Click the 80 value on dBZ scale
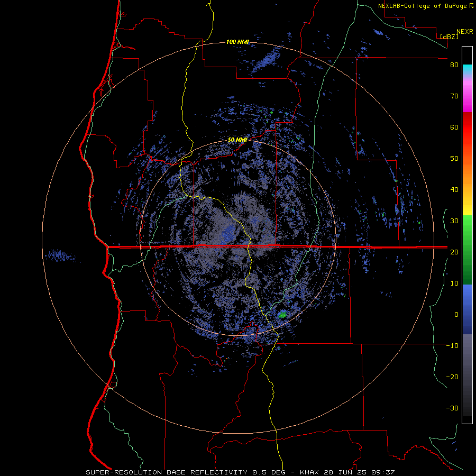 (x=454, y=65)
